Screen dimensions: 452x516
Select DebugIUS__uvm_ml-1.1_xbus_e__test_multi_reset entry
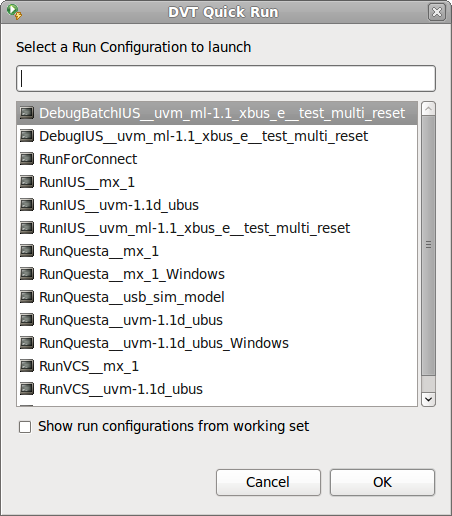pyautogui.click(x=217, y=136)
